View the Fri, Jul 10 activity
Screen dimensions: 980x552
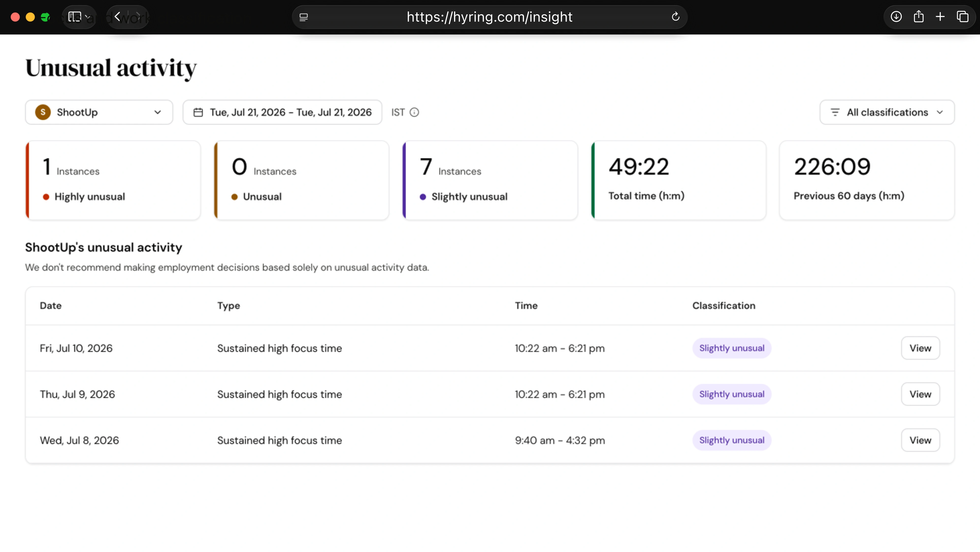pos(920,348)
